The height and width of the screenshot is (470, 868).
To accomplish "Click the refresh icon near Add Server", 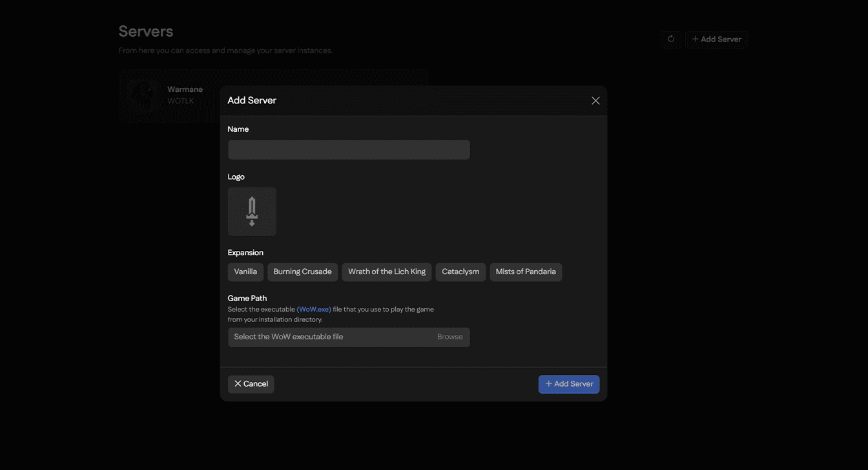I will pyautogui.click(x=670, y=39).
